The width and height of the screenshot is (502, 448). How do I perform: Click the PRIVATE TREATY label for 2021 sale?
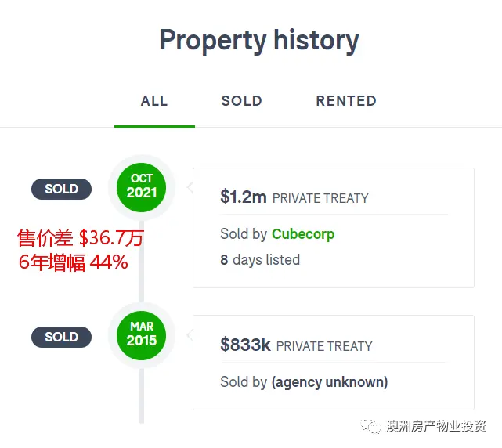click(320, 198)
